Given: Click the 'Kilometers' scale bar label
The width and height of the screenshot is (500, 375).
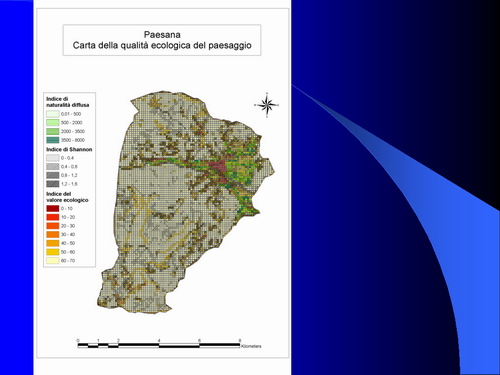Looking at the screenshot, I should pyautogui.click(x=251, y=346).
